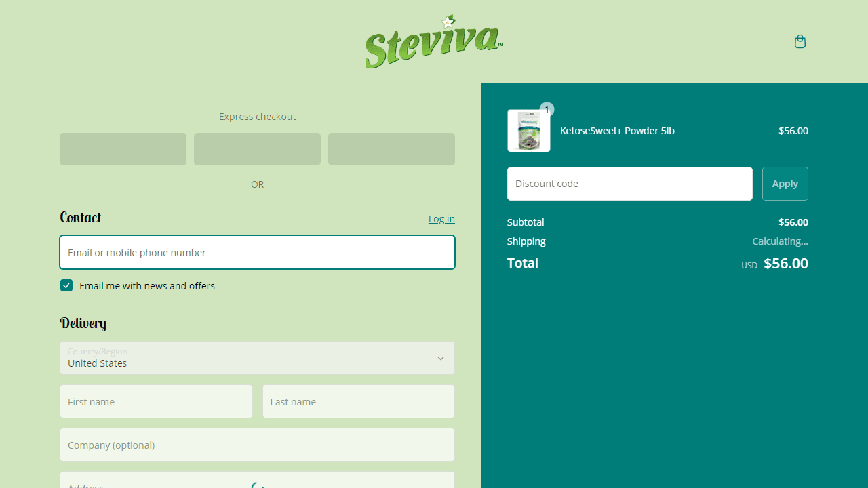Click the Steviva logo
The height and width of the screenshot is (488, 868).
coord(434,41)
